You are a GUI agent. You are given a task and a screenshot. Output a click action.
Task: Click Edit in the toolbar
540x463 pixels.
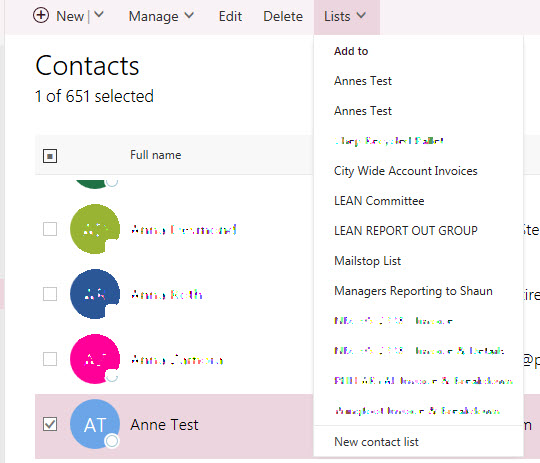click(x=230, y=16)
